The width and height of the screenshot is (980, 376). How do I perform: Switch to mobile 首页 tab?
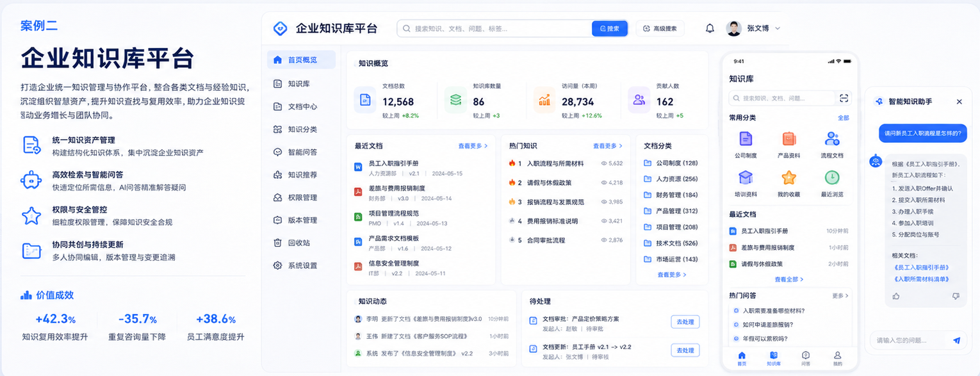742,358
